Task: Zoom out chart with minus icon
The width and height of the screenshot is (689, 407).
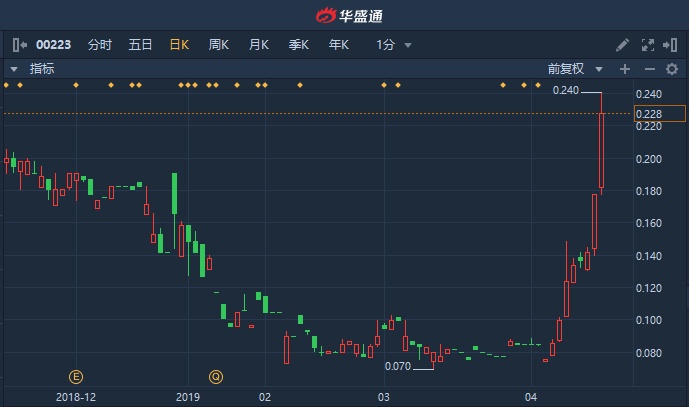Action: [650, 69]
